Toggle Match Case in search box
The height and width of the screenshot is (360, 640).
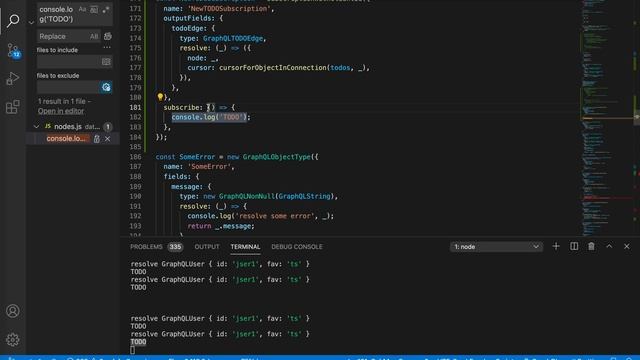tap(82, 9)
